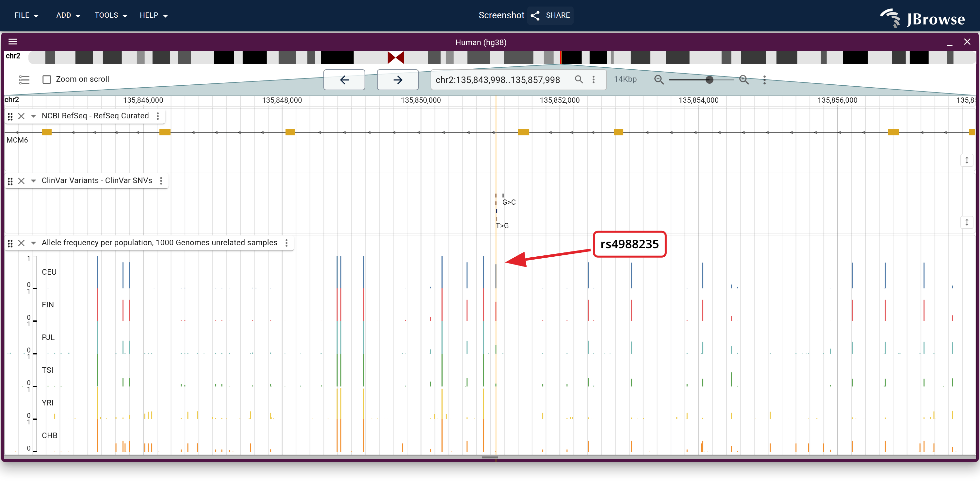Open the HELP menu
Screen dimensions: 980x497
coord(154,15)
